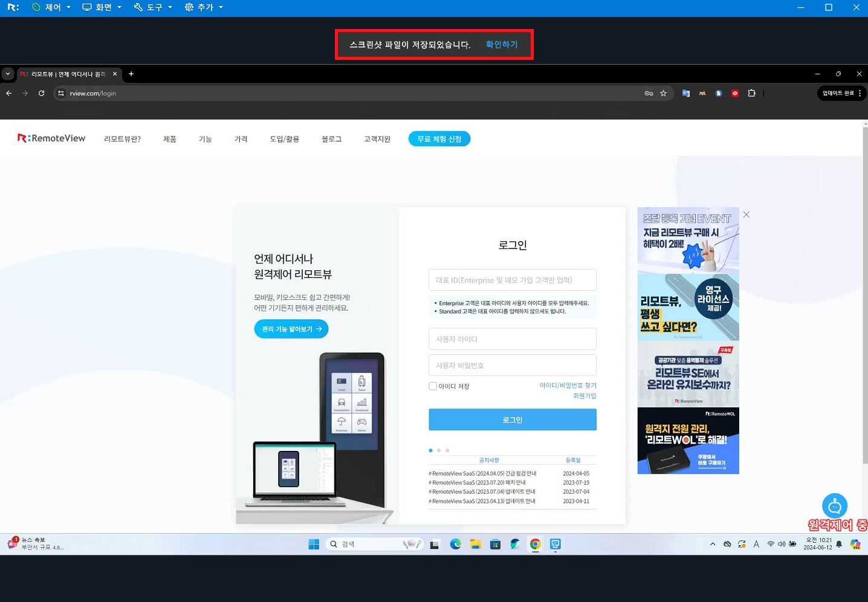Open the browser tab search dropdown arrow
This screenshot has width=868, height=602.
(8, 74)
